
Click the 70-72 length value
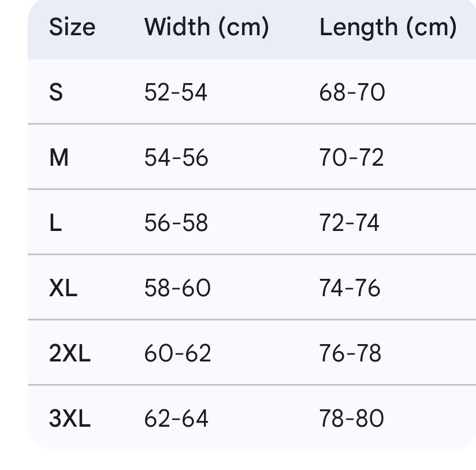coord(351,158)
